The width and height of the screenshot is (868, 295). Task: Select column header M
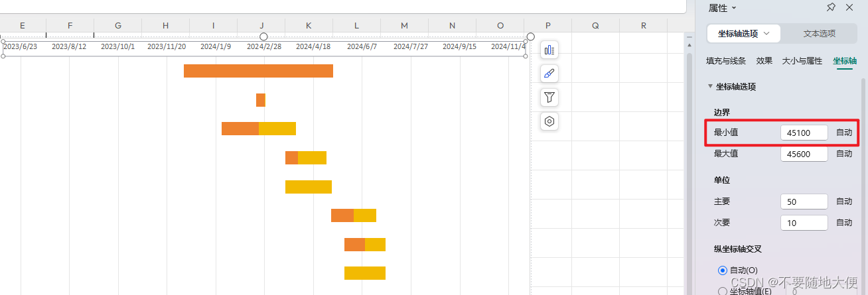click(405, 26)
